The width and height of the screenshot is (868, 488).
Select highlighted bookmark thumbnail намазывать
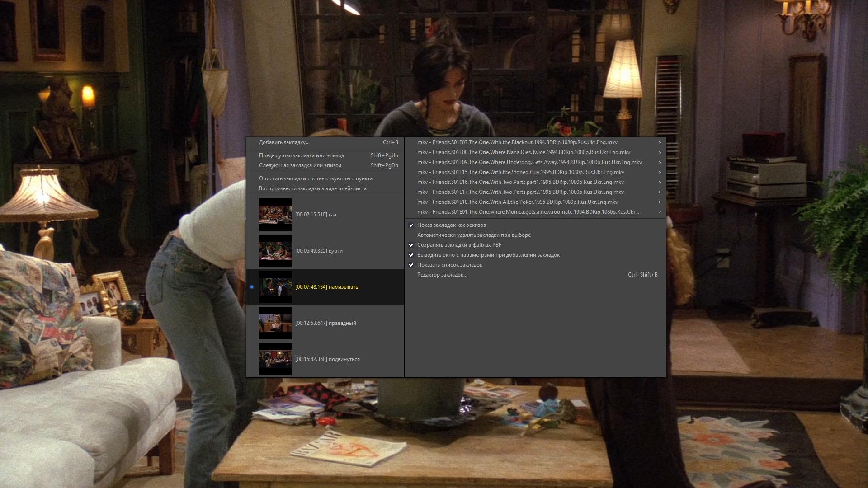coord(275,287)
